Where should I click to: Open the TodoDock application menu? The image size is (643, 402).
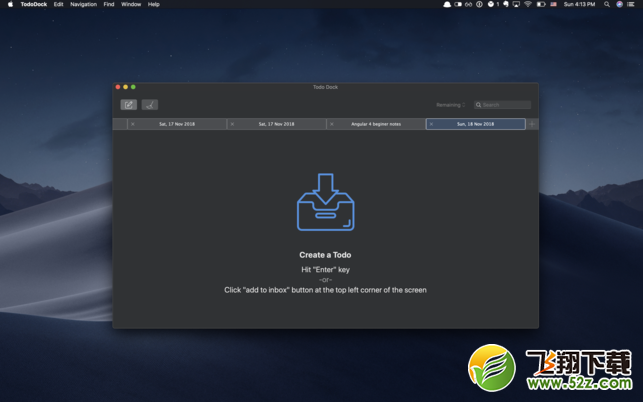34,4
